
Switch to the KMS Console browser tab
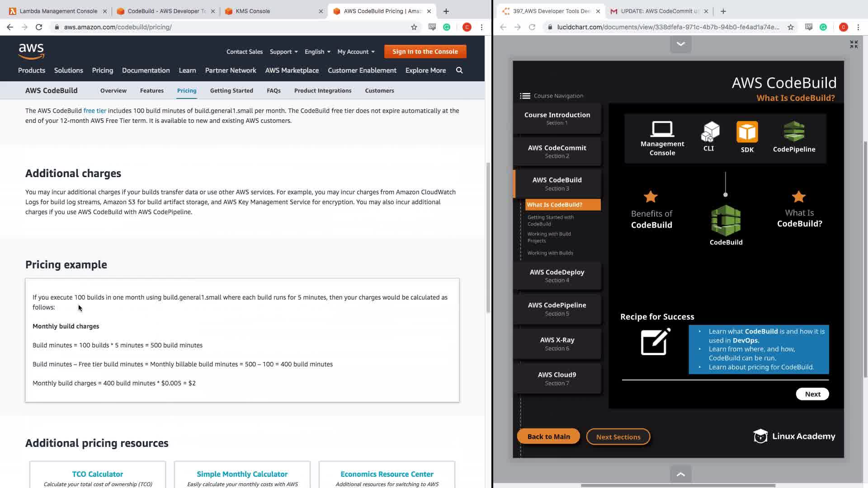pyautogui.click(x=253, y=11)
